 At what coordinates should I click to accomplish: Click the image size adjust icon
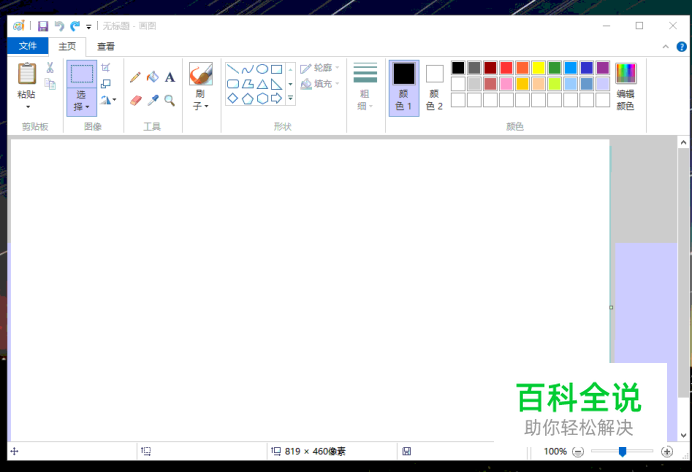click(105, 83)
